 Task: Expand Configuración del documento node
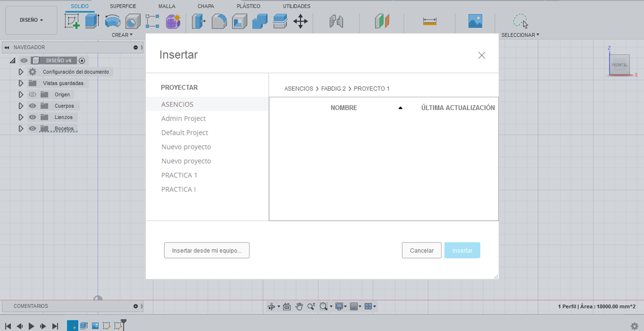(x=21, y=72)
